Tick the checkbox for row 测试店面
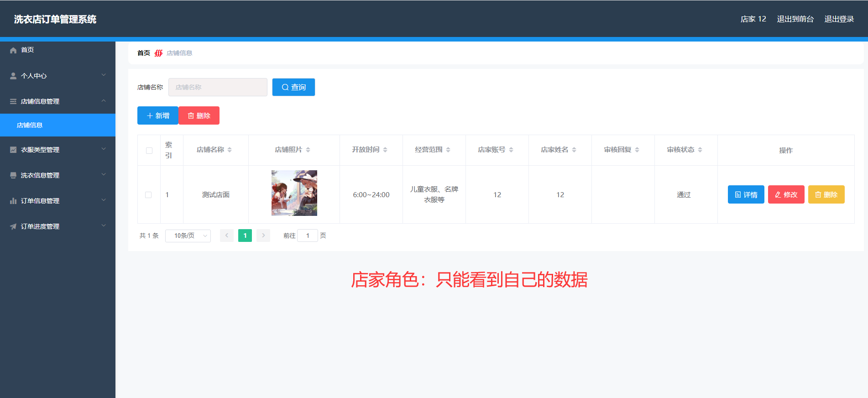The width and height of the screenshot is (868, 398). click(148, 195)
